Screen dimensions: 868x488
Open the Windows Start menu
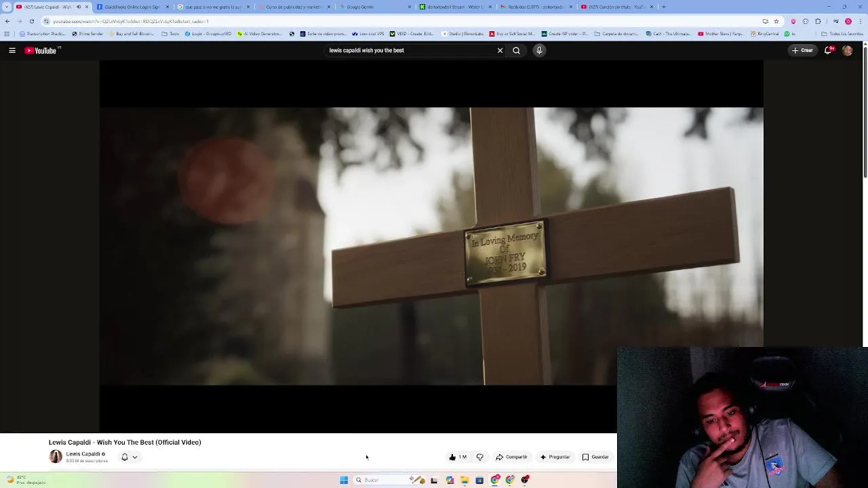344,480
